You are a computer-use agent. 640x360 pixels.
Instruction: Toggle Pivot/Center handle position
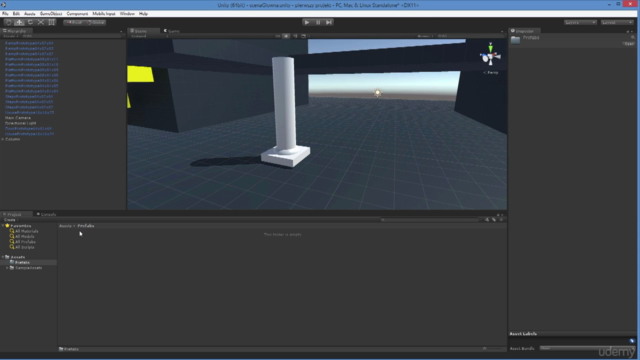click(x=74, y=22)
